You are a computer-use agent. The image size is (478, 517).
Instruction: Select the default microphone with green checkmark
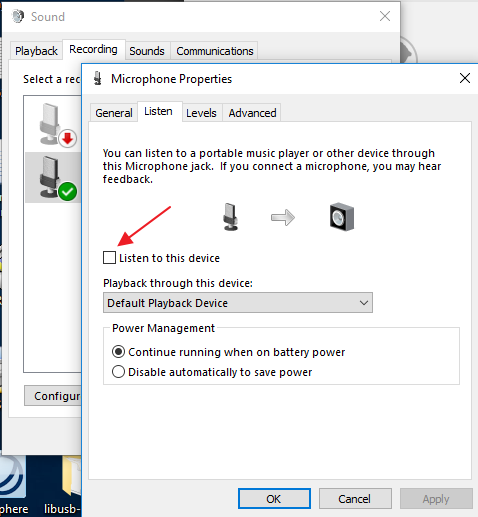click(53, 178)
